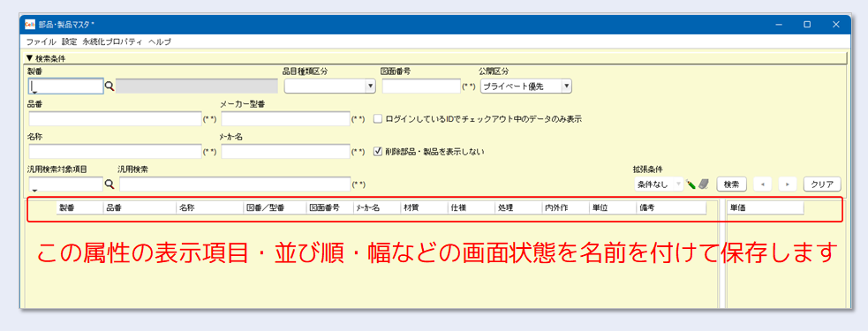
Task: Click the 図番/型番 column header
Action: point(275,207)
